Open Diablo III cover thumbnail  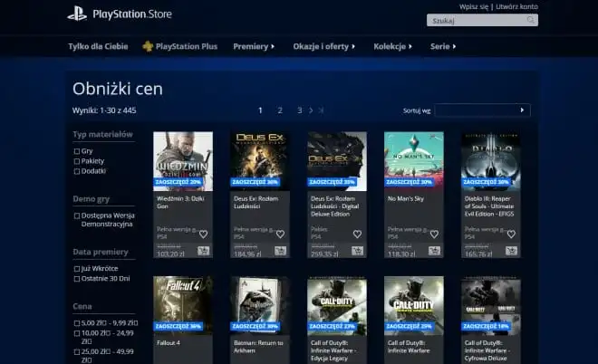pyautogui.click(x=491, y=161)
